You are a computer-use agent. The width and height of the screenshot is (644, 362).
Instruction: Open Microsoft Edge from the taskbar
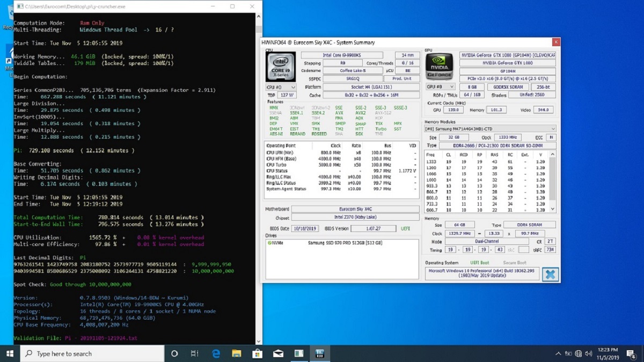coord(216,353)
